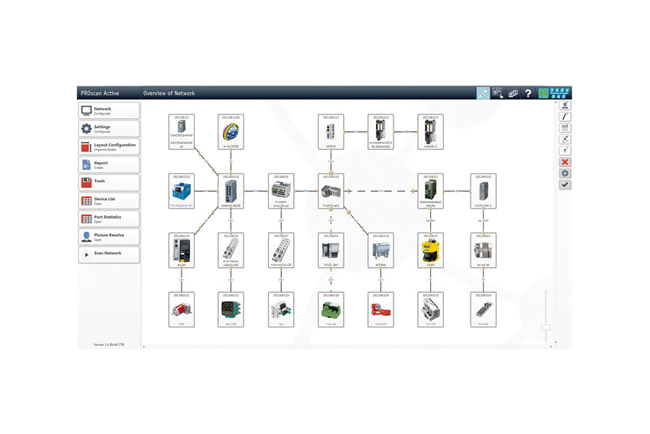The height and width of the screenshot is (434, 650).
Task: Click the grid table tool icon
Action: coord(565,128)
